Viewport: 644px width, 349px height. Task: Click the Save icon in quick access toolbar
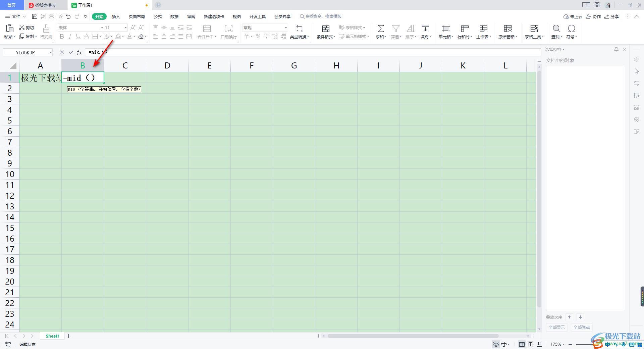35,16
